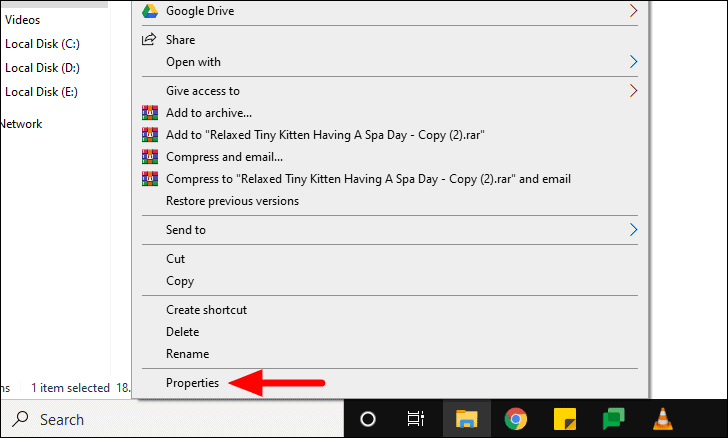Expand the Give access to submenu arrow
The width and height of the screenshot is (728, 438).
[633, 91]
